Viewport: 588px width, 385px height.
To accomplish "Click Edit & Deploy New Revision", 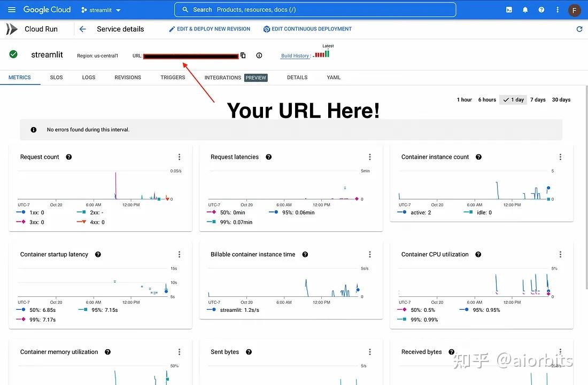I will 209,29.
